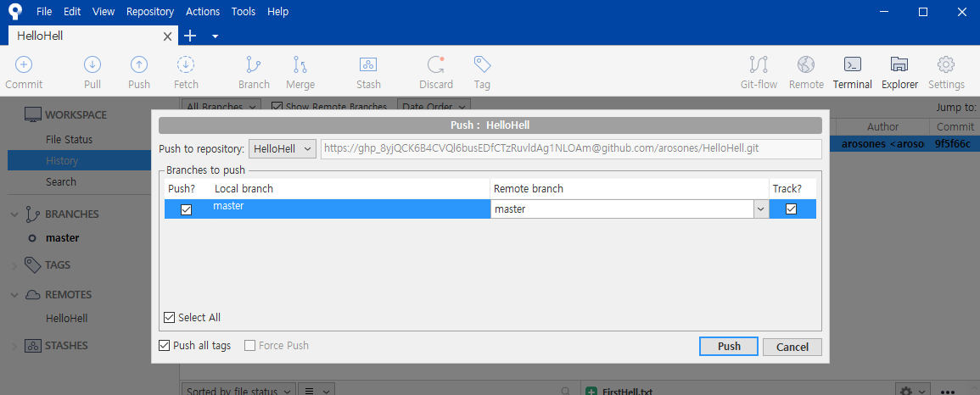The width and height of the screenshot is (980, 395).
Task: Uncheck Push for the master branch
Action: coord(186,209)
